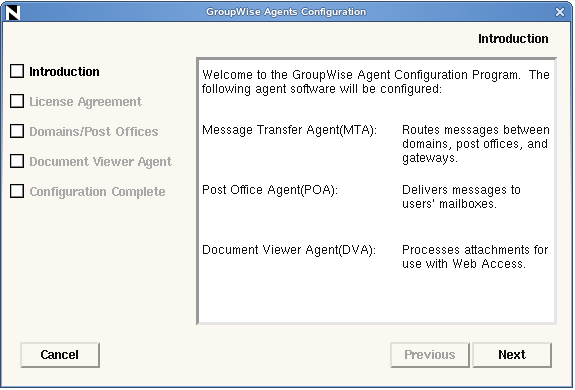
Task: Click the Post Office Agent(POA) label
Action: [270, 190]
